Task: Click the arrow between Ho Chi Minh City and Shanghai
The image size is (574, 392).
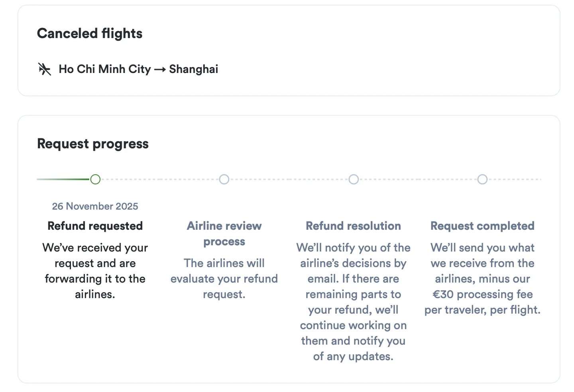Action: click(x=160, y=69)
